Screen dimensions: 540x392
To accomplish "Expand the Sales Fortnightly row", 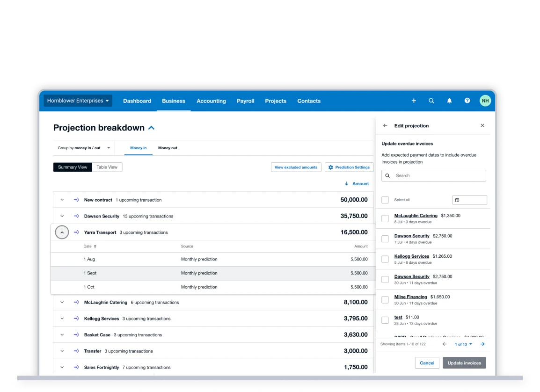I will tap(62, 367).
